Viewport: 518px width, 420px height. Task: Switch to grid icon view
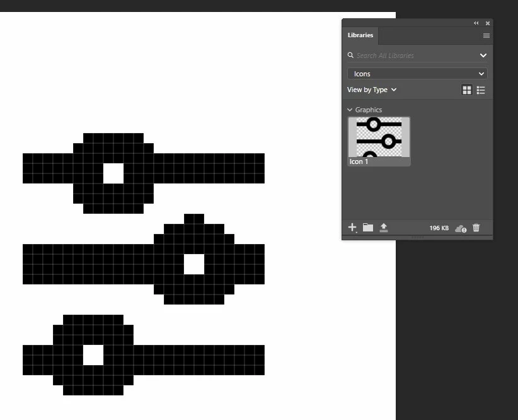pos(467,90)
